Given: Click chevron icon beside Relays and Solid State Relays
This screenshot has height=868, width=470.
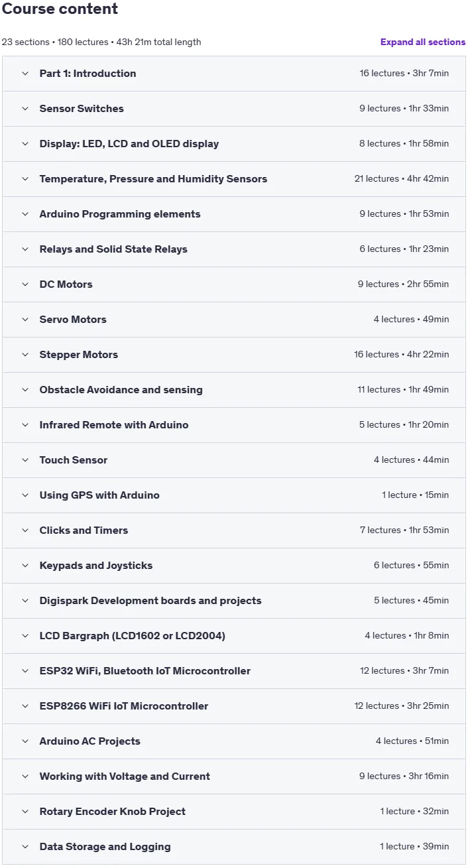Looking at the screenshot, I should tap(25, 249).
